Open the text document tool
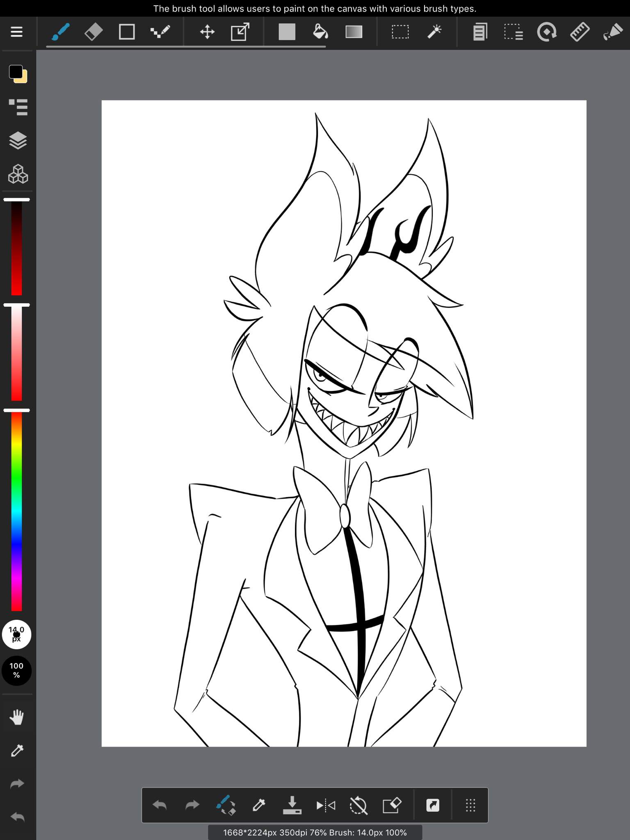This screenshot has width=630, height=840. 480,32
